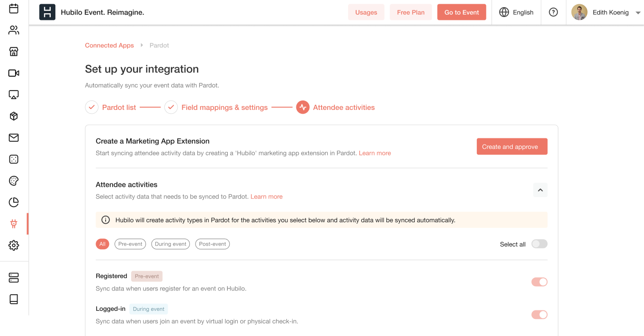Viewport: 644px width, 336px height.
Task: Open the English language selector
Action: (x=517, y=12)
